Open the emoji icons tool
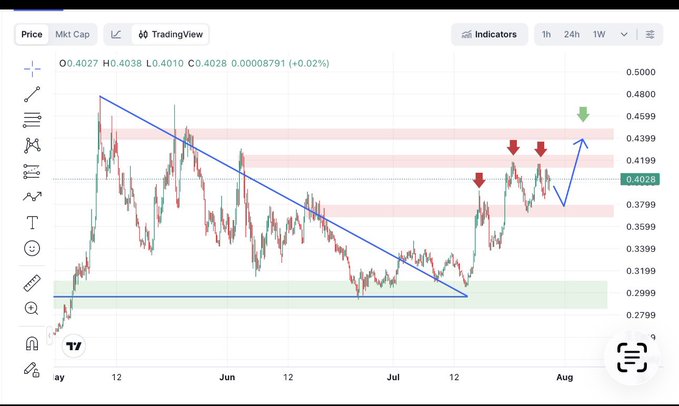The width and height of the screenshot is (679, 406). [x=32, y=248]
